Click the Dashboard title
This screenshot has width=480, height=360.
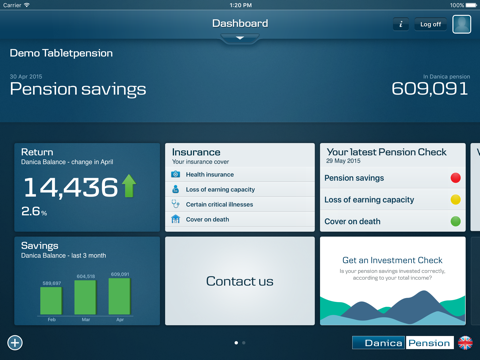pos(240,23)
